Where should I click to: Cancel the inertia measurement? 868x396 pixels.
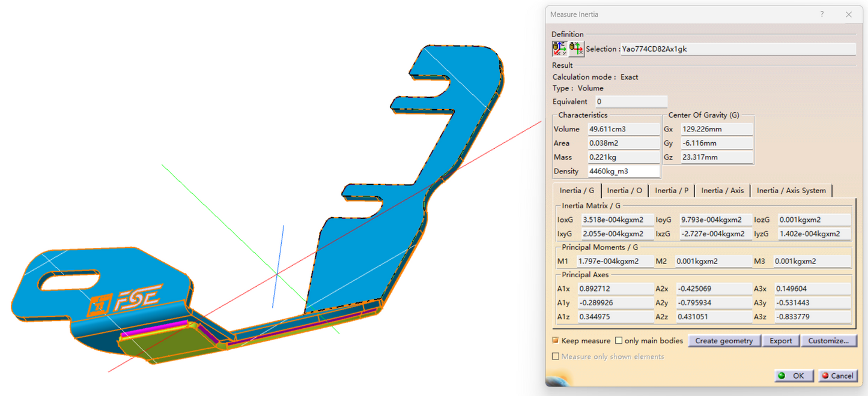click(837, 376)
